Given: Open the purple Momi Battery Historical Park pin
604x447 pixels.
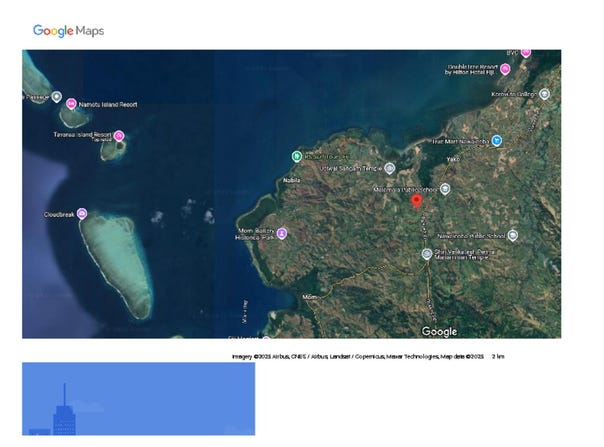Looking at the screenshot, I should coord(282,233).
